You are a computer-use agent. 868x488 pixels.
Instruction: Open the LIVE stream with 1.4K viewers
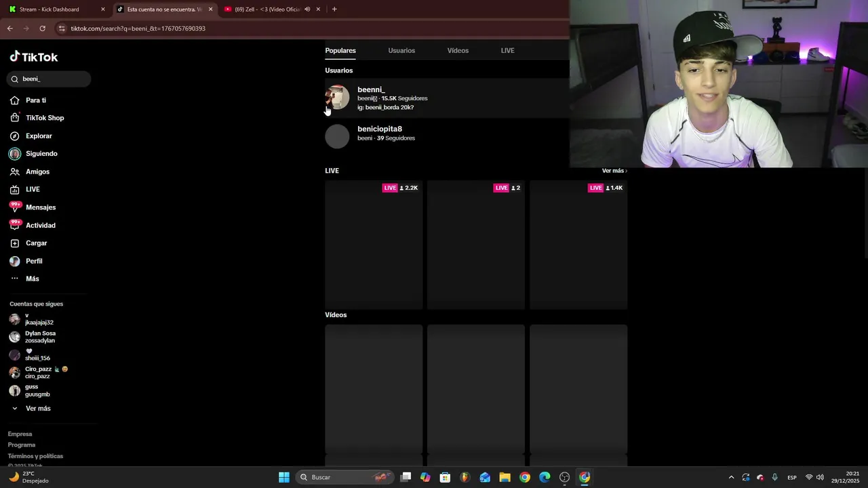point(578,245)
